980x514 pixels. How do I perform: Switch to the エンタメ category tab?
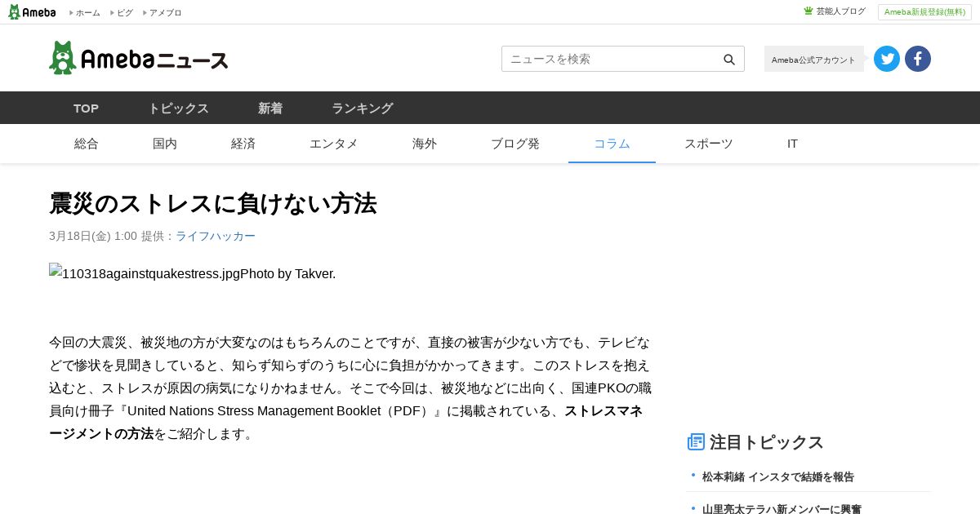(x=334, y=144)
